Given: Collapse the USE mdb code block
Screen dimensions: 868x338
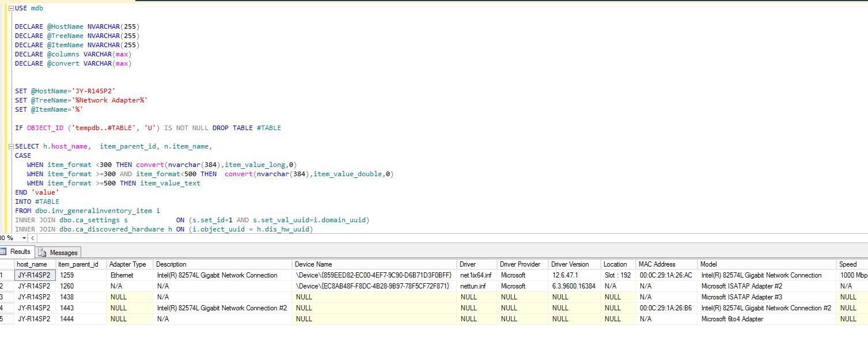Looking at the screenshot, I should pyautogui.click(x=12, y=8).
